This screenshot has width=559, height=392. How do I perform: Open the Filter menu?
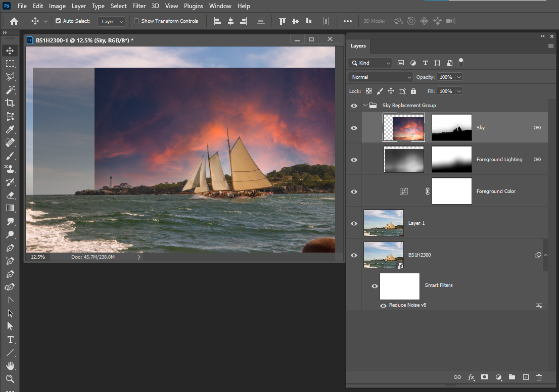coord(139,6)
